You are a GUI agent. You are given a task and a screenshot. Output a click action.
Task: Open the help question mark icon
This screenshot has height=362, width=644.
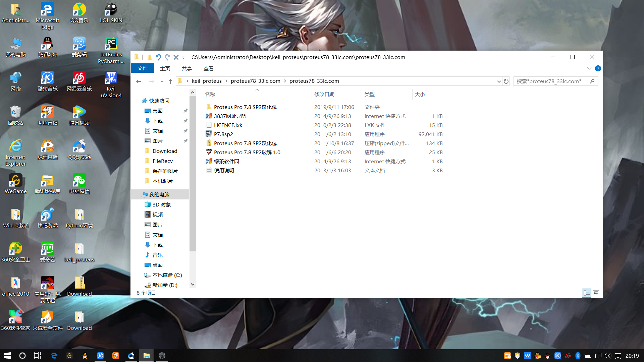[598, 68]
